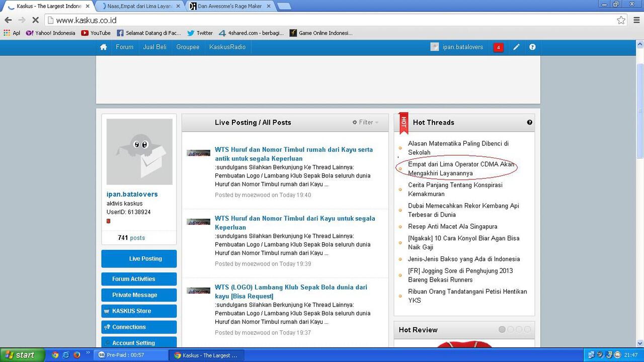Click the Chrome icon in quick launch
Screen dimensions: 644x362
tap(55, 355)
